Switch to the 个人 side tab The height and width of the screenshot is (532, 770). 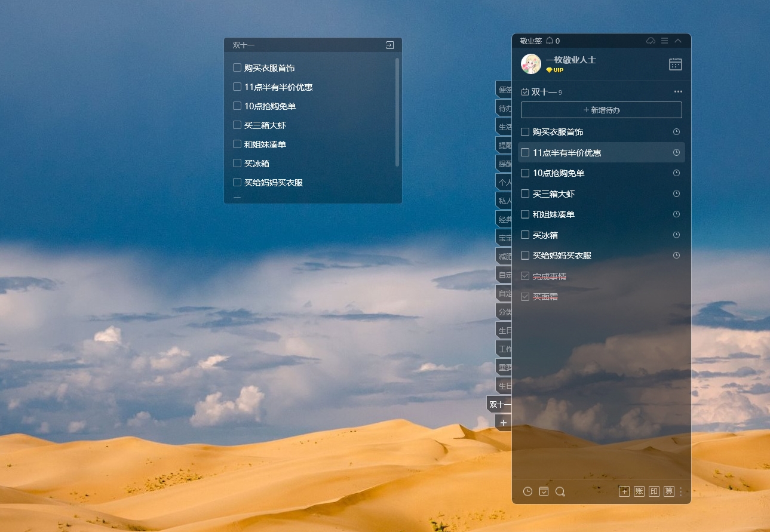pyautogui.click(x=504, y=183)
